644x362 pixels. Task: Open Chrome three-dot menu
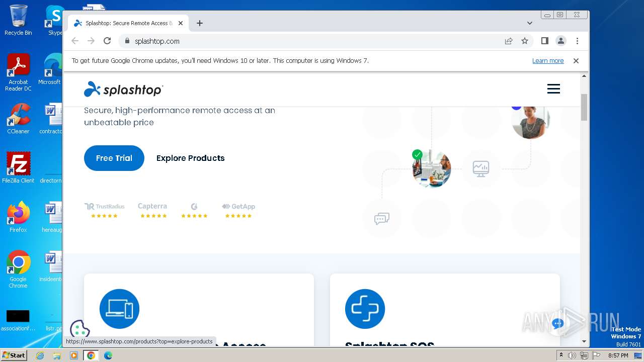(577, 41)
